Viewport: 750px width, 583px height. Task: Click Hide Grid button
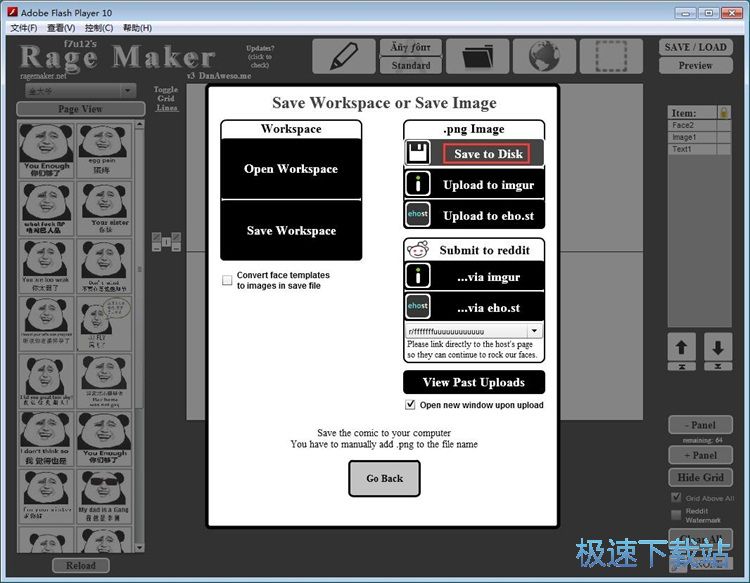coord(700,477)
